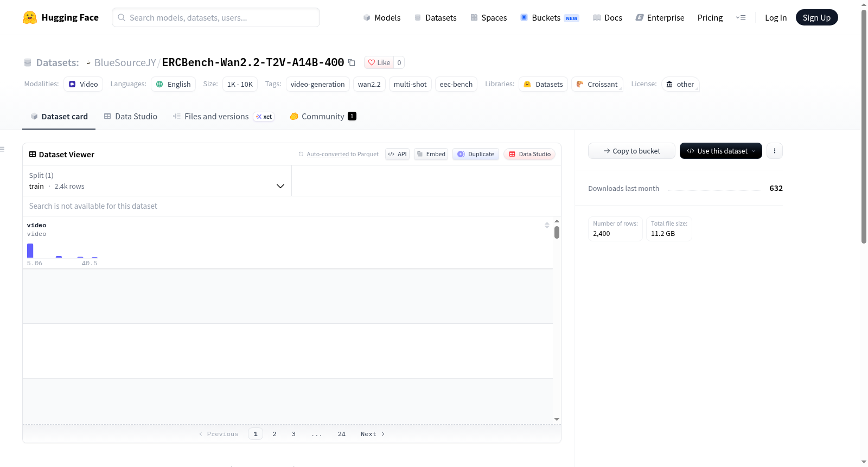The width and height of the screenshot is (868, 467).
Task: Open Buckets in the top navigation
Action: tap(550, 17)
